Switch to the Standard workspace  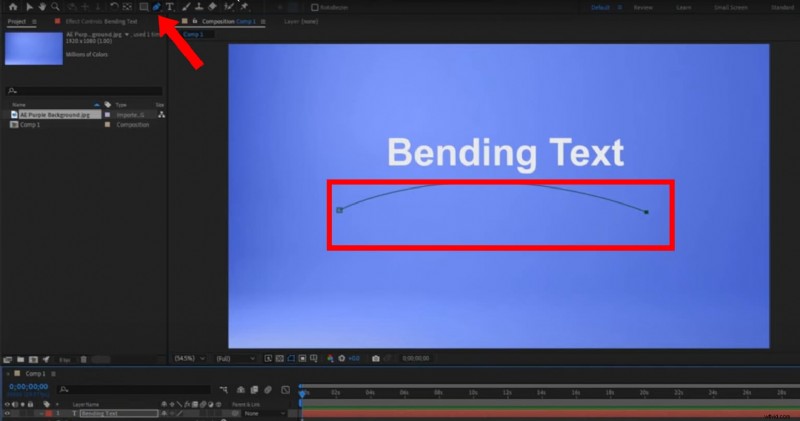click(782, 8)
